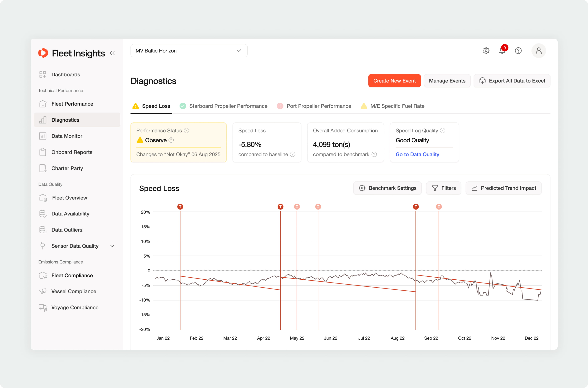This screenshot has width=588, height=388.
Task: Click the I event marker before Jun 22
Action: point(318,207)
